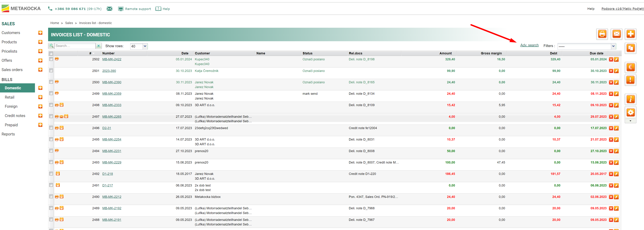644x230 pixels.
Task: Open the Show rows dropdown
Action: [x=145, y=46]
